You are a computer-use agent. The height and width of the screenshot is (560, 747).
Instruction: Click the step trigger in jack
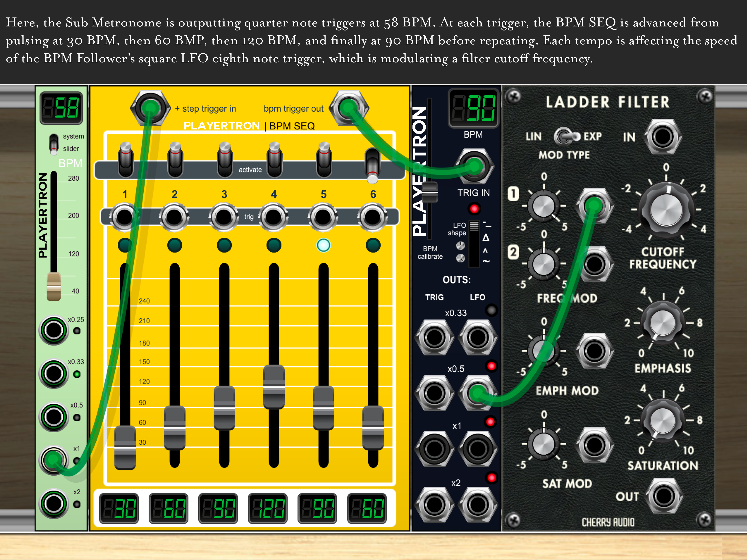pyautogui.click(x=150, y=108)
